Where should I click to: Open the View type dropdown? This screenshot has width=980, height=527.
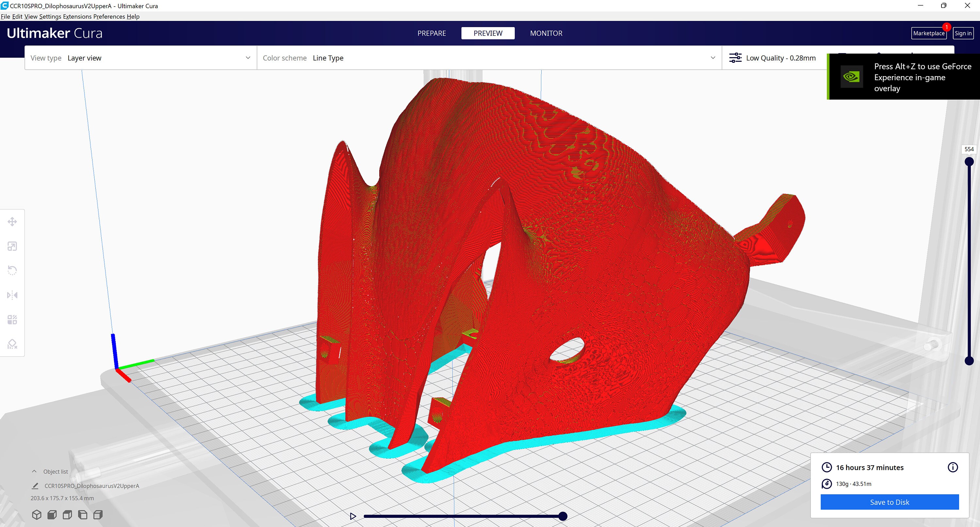coord(141,58)
